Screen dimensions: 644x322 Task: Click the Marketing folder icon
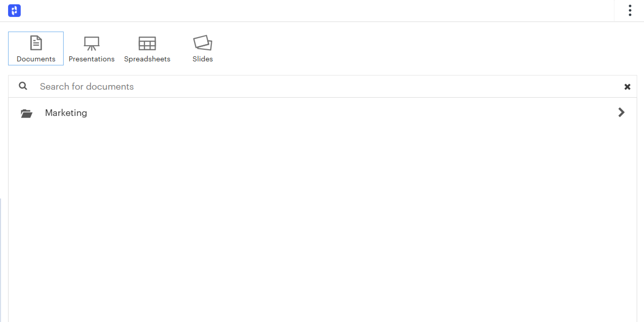tap(27, 113)
